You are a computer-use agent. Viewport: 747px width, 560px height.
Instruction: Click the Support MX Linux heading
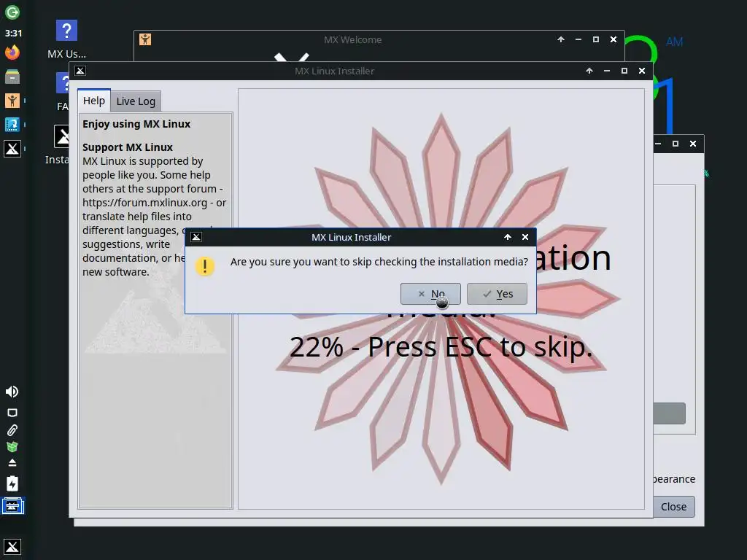pyautogui.click(x=128, y=147)
